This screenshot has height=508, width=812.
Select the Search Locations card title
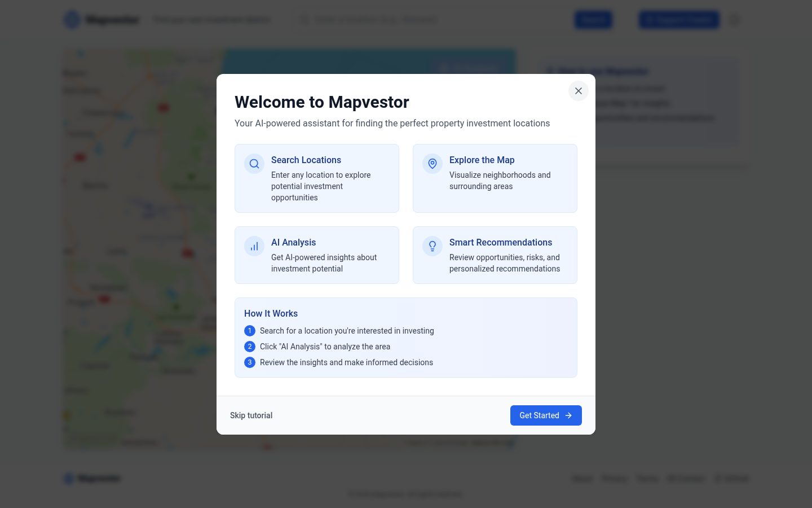(x=306, y=160)
